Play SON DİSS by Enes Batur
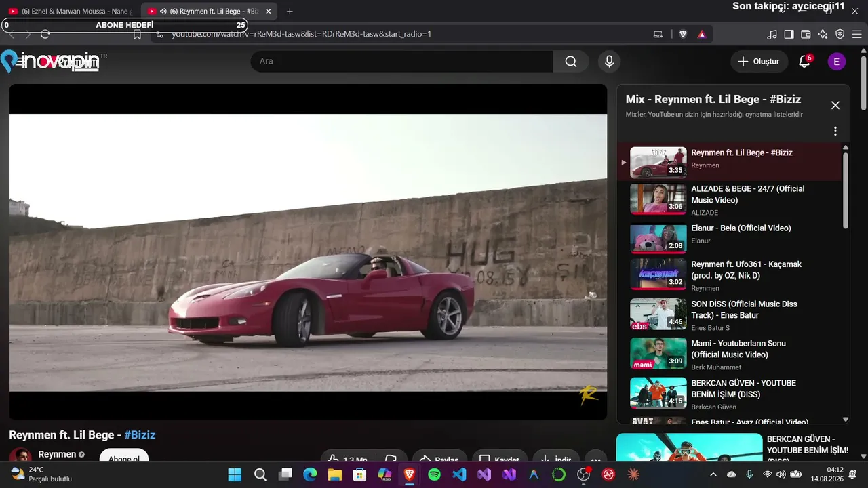The image size is (868, 488). tap(729, 316)
